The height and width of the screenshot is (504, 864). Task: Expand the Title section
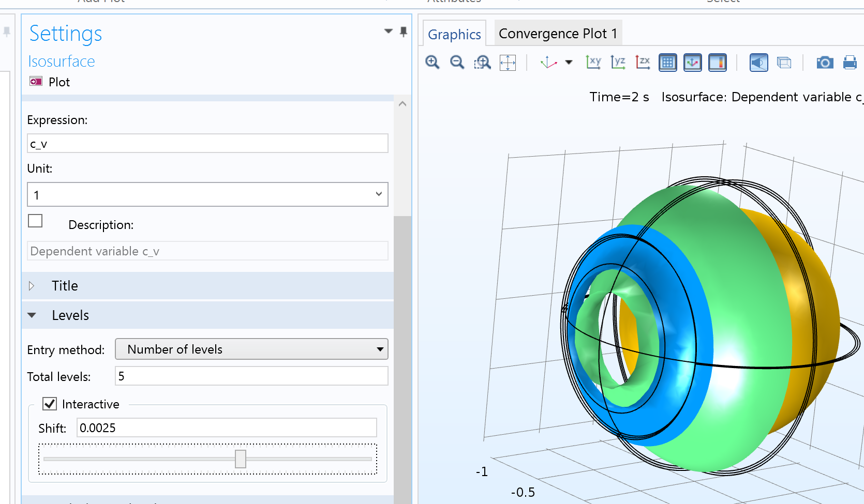tap(65, 286)
